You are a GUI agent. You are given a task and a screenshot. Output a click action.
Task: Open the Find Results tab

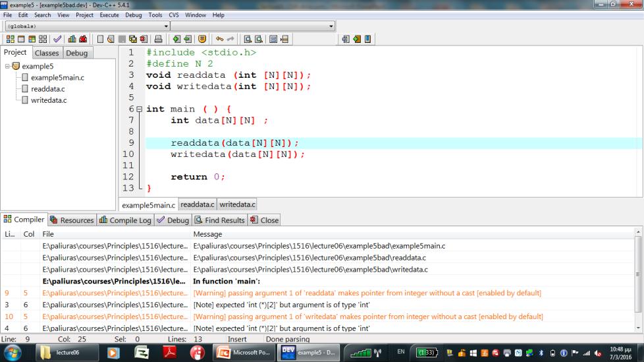(x=220, y=220)
